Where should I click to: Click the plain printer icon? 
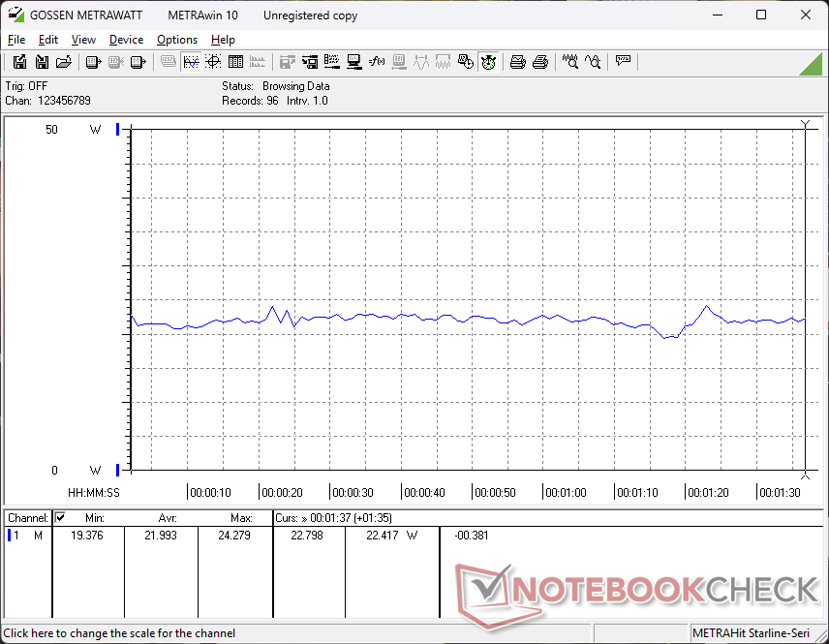540,62
